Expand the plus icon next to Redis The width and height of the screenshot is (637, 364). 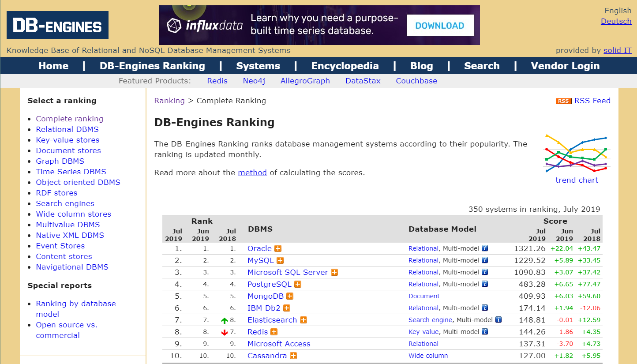click(274, 332)
